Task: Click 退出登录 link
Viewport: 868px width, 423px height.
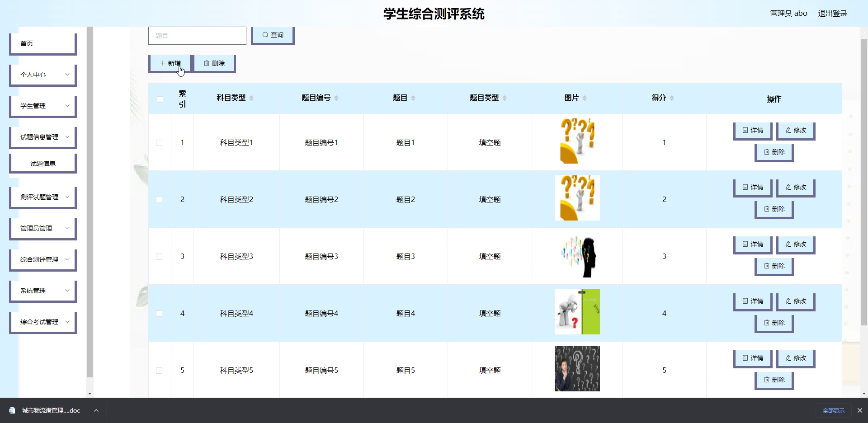Action: click(833, 14)
